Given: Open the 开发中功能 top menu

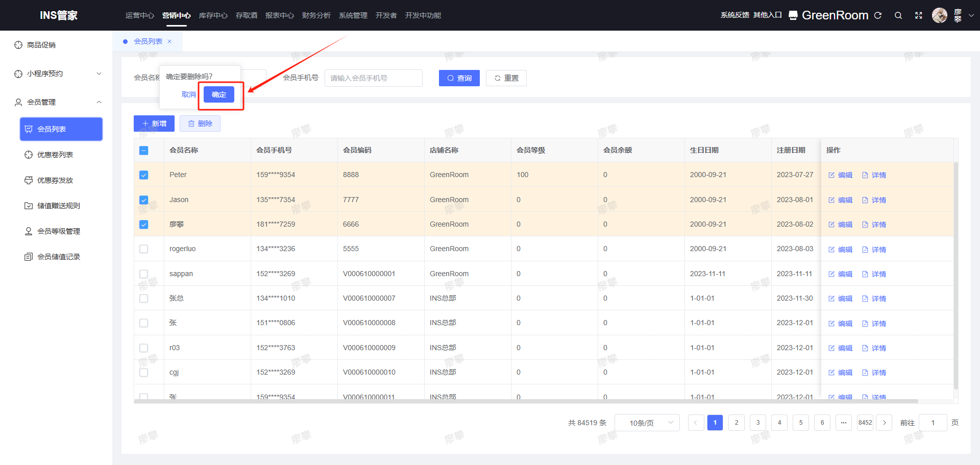Looking at the screenshot, I should point(423,15).
